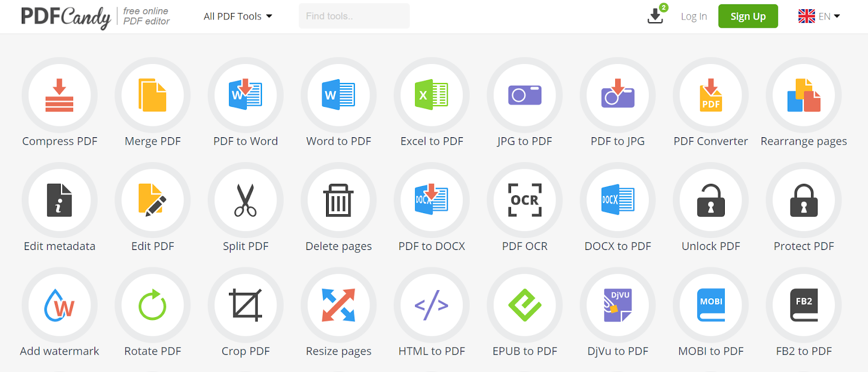This screenshot has width=868, height=372.
Task: Click the JPG to PDF label
Action: (x=525, y=141)
